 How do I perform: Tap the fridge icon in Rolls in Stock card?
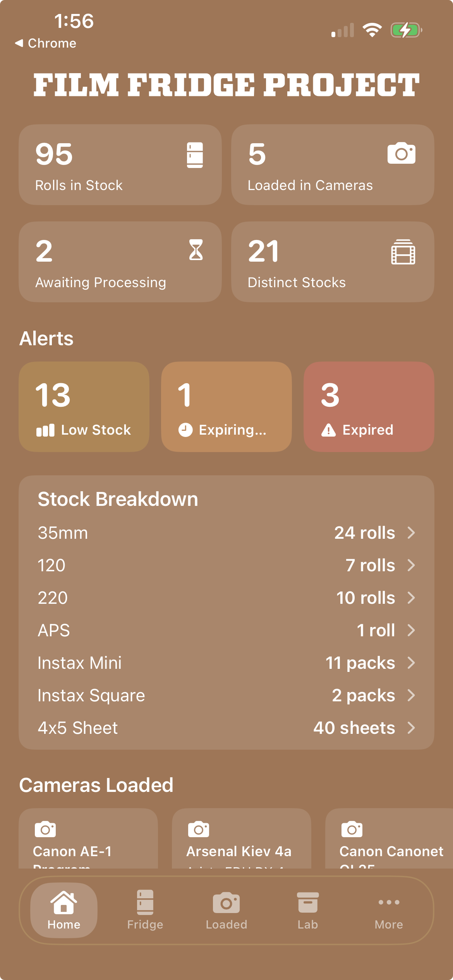pos(195,155)
